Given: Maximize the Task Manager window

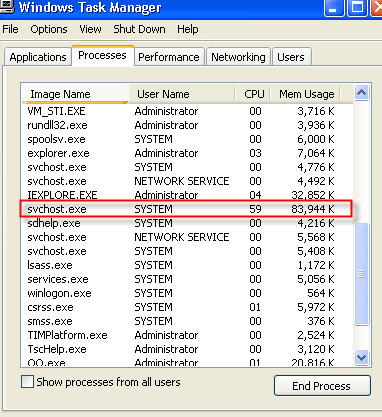Looking at the screenshot, I should [x=357, y=8].
